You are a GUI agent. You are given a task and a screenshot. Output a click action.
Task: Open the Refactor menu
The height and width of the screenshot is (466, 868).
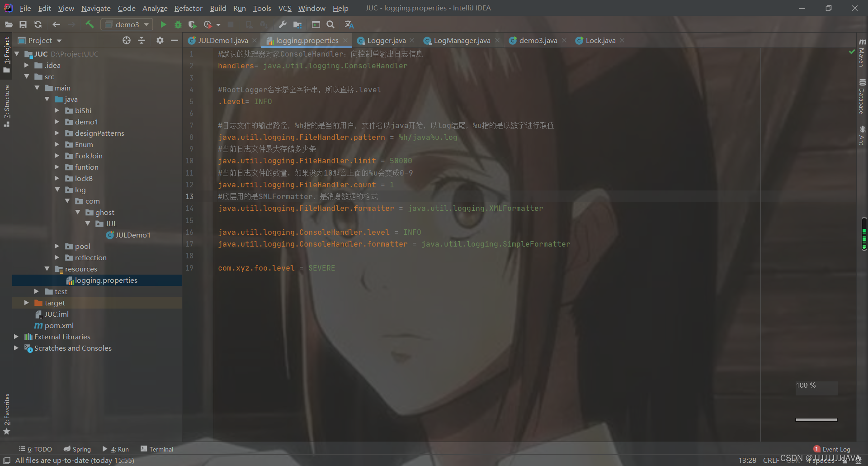pyautogui.click(x=189, y=8)
